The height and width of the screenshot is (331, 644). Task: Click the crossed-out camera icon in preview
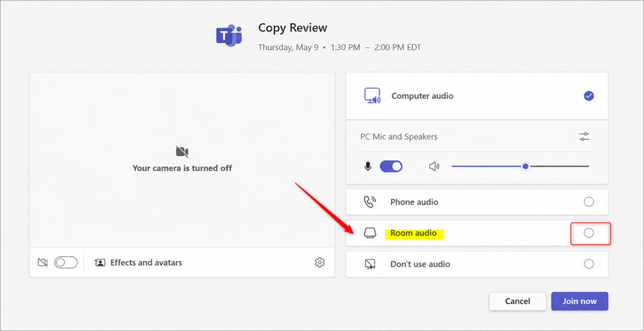[182, 152]
